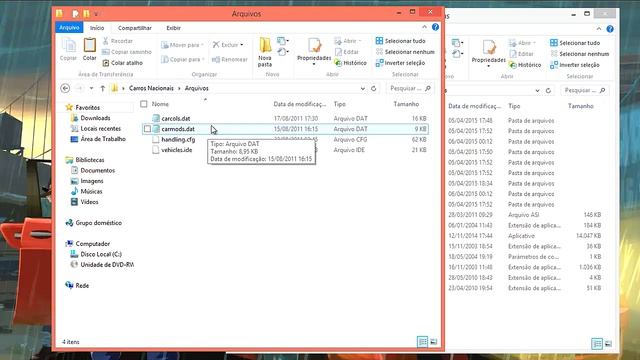Open Locais recentes in navigation pane
The width and height of the screenshot is (640, 360).
[x=100, y=129]
